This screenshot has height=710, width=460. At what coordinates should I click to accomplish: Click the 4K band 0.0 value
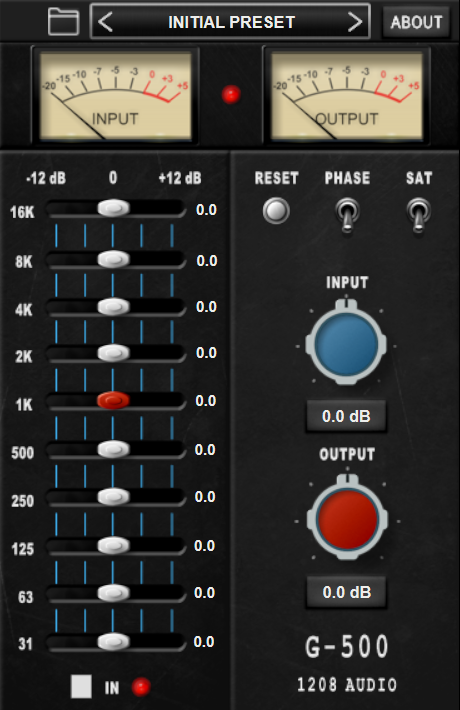click(206, 307)
